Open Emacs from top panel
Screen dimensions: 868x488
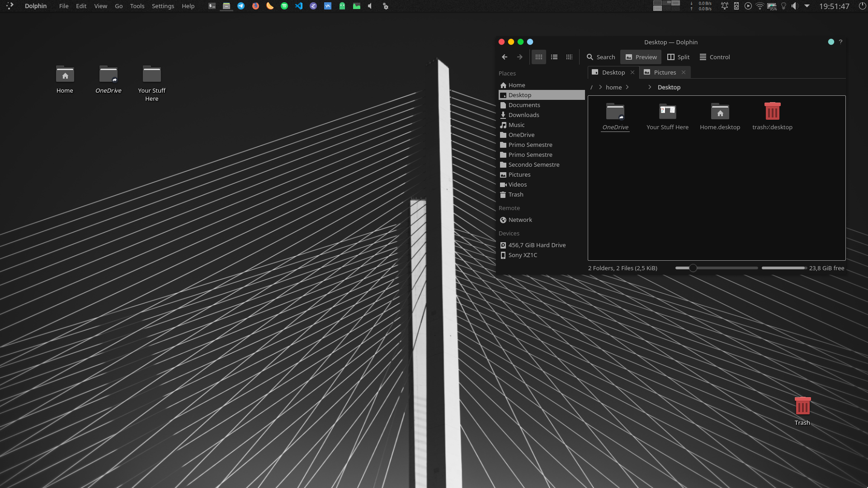tap(313, 6)
